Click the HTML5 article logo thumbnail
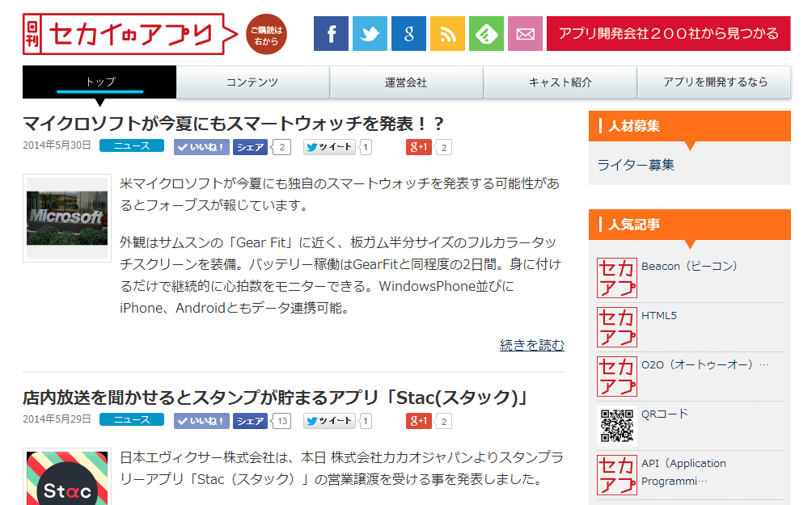 pos(617,327)
